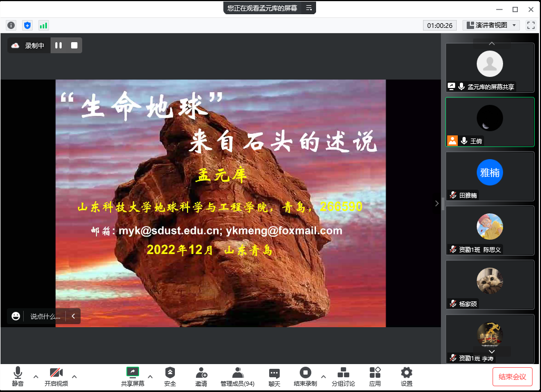Click the red 结束会议 button
Screen dimensions: 541x392
tap(512, 377)
